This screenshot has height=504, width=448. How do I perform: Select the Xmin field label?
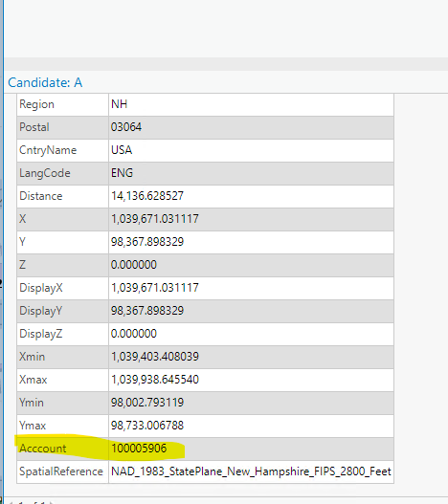point(33,357)
